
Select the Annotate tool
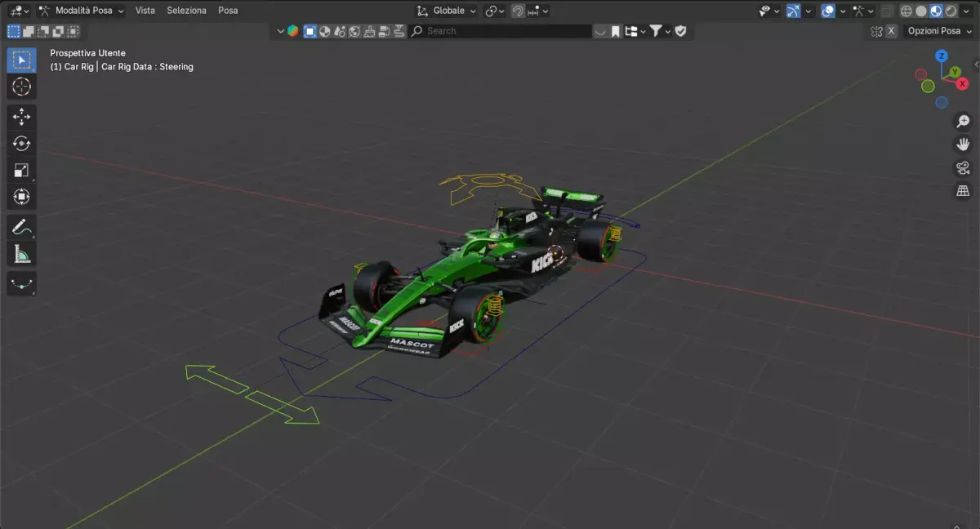point(22,228)
